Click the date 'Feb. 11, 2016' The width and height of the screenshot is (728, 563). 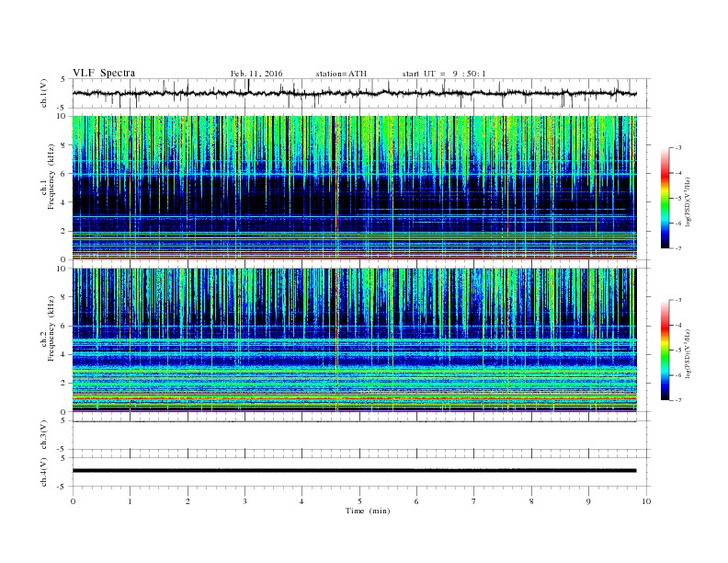point(256,74)
